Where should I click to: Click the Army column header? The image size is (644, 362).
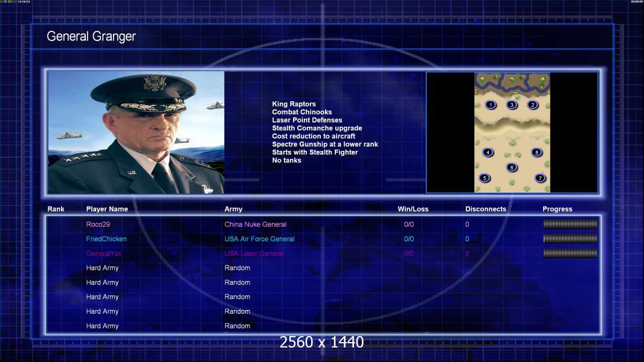click(233, 209)
